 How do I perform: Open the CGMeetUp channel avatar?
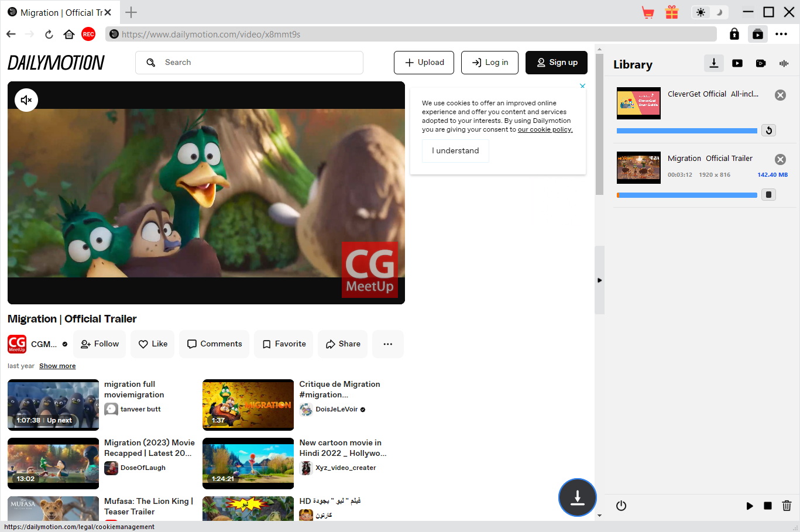(x=17, y=344)
